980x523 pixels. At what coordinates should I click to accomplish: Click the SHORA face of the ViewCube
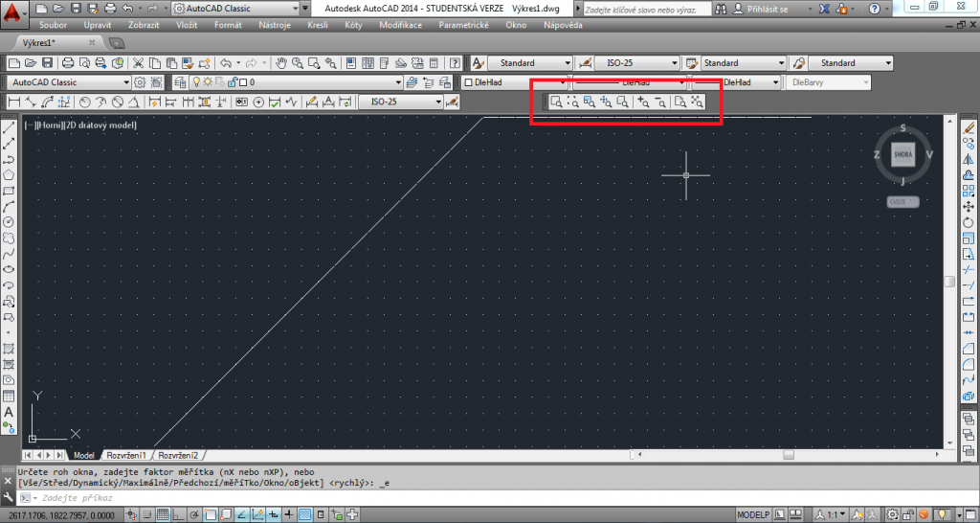(x=903, y=155)
